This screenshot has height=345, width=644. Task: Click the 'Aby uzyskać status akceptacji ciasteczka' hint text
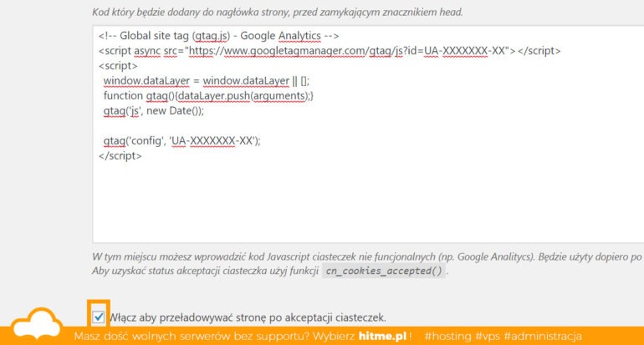pos(206,271)
